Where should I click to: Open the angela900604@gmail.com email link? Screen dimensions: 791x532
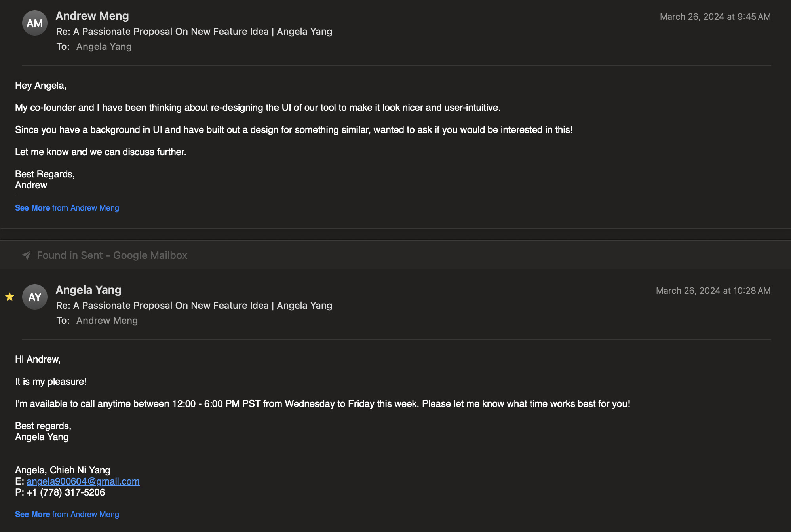(83, 481)
